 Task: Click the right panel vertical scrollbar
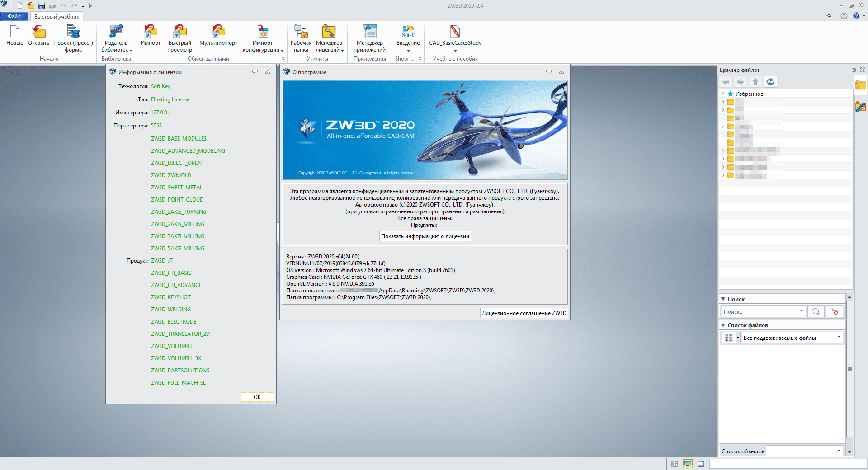pyautogui.click(x=849, y=369)
